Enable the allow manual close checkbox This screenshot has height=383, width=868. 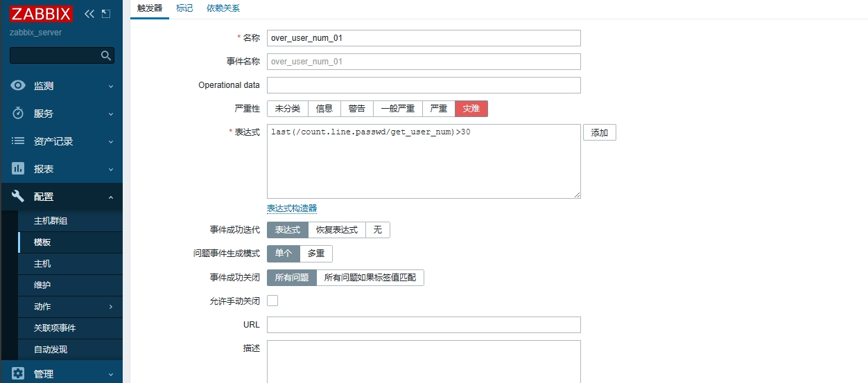272,301
